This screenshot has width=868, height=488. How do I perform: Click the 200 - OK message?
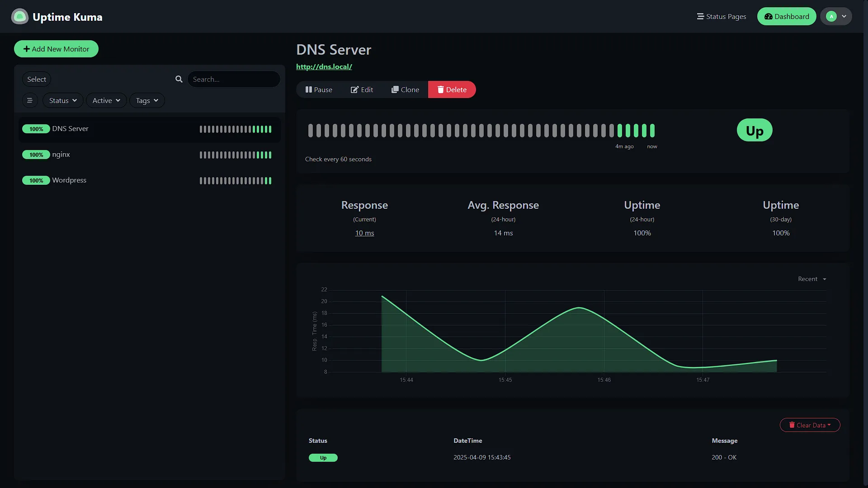click(x=724, y=457)
